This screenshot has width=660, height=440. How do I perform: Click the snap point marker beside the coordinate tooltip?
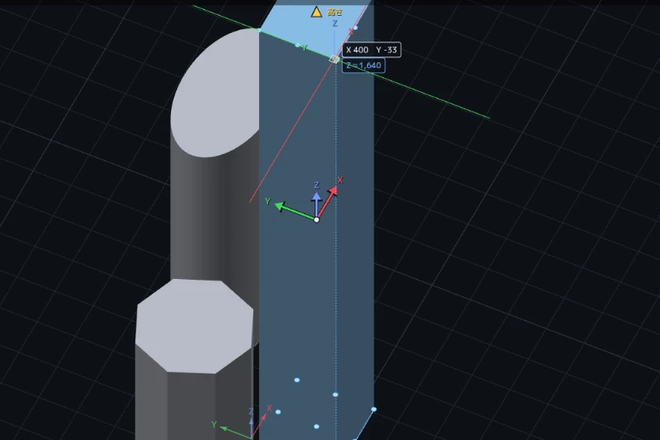click(334, 59)
